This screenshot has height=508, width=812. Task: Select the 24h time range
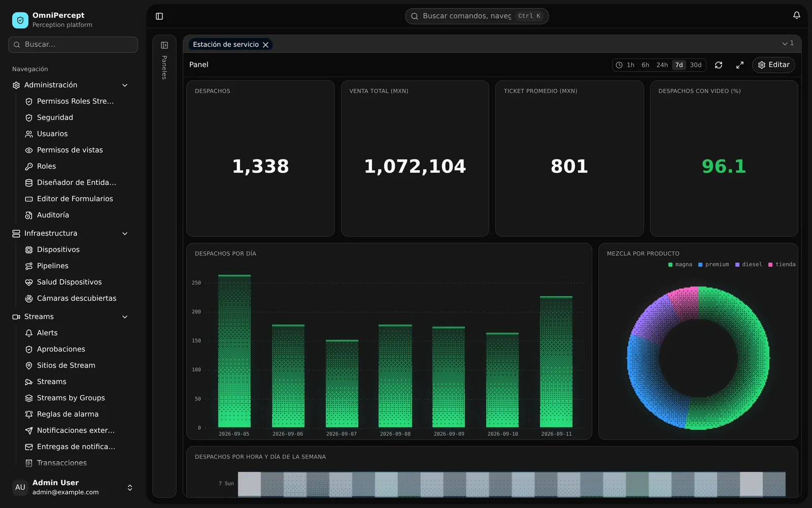pos(662,65)
